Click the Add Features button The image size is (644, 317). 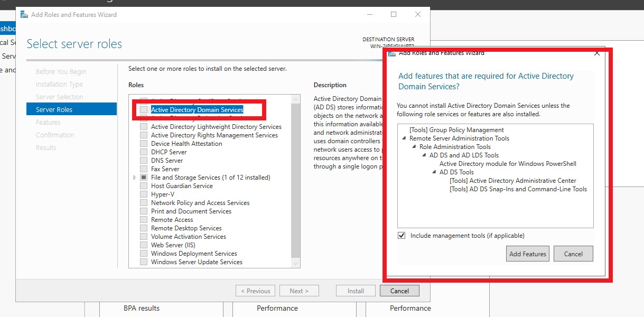click(x=528, y=254)
